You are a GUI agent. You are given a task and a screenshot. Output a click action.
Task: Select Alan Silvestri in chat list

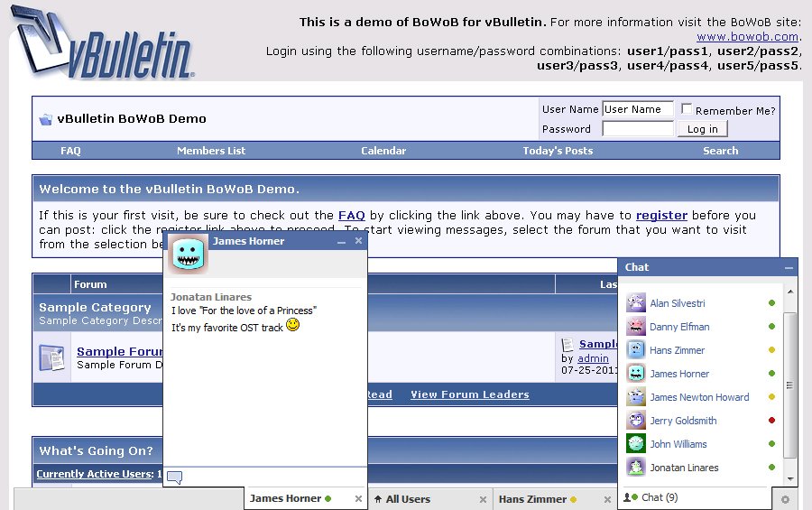click(x=678, y=303)
